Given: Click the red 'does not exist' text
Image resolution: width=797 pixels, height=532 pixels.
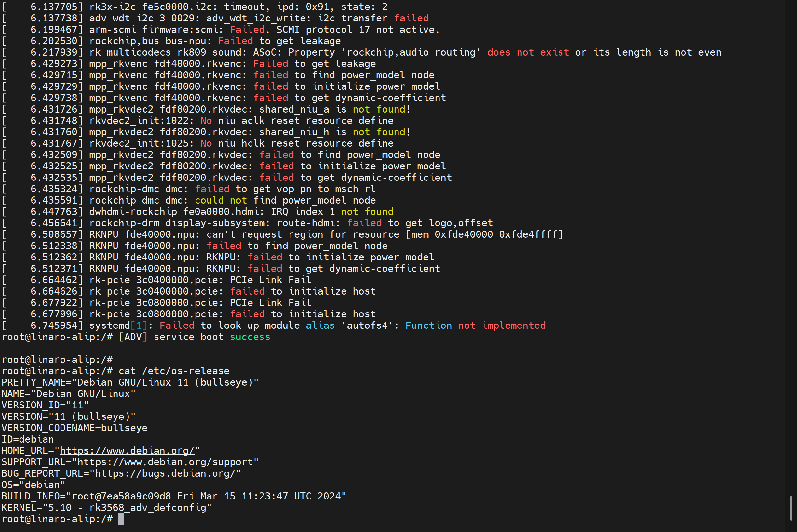Looking at the screenshot, I should click(x=528, y=52).
